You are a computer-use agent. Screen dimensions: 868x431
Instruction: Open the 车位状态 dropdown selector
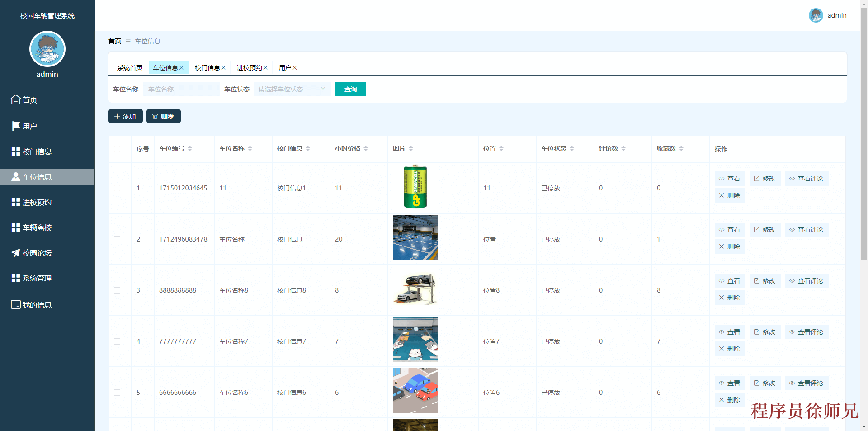pos(292,89)
